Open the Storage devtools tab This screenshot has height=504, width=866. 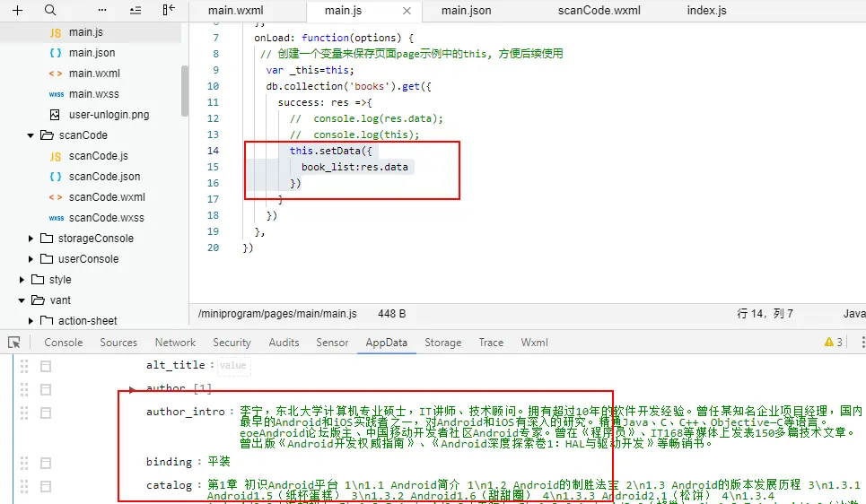pos(443,343)
